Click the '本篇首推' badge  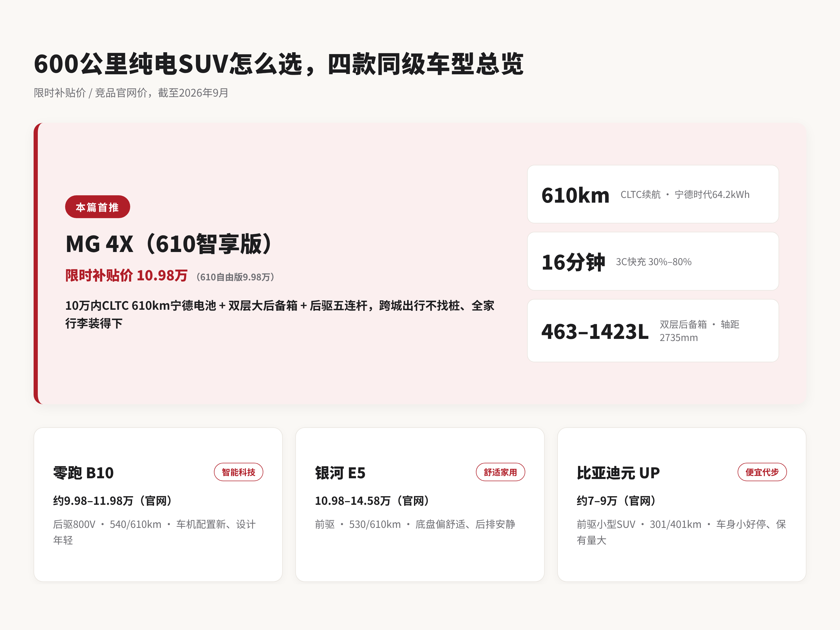(x=98, y=207)
